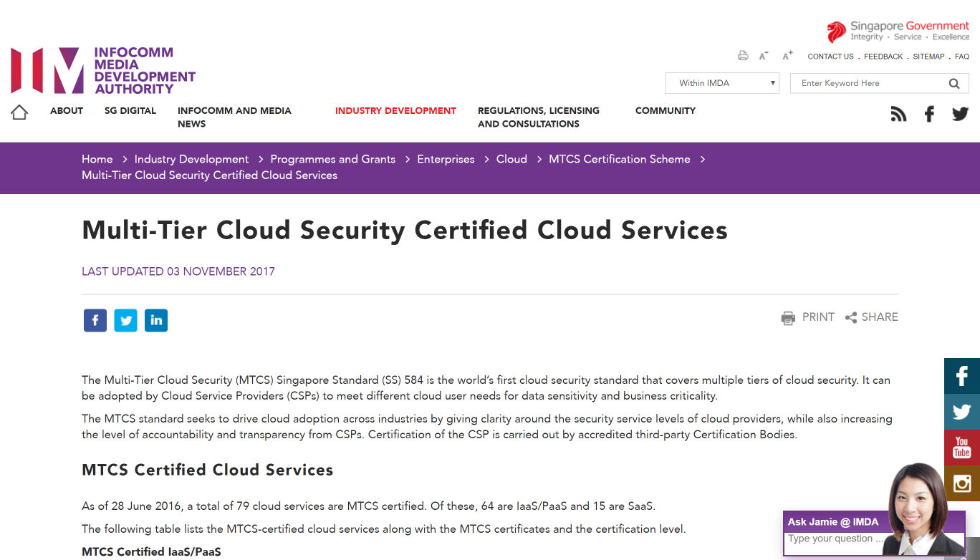Open the Instagram icon in the right sidebar
The height and width of the screenshot is (560, 980).
point(961,483)
